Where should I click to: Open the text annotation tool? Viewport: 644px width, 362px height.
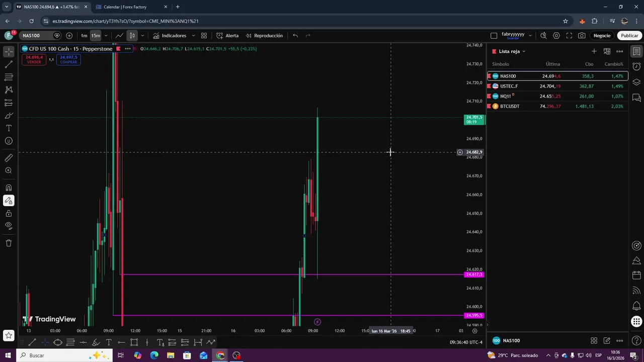coord(9,128)
